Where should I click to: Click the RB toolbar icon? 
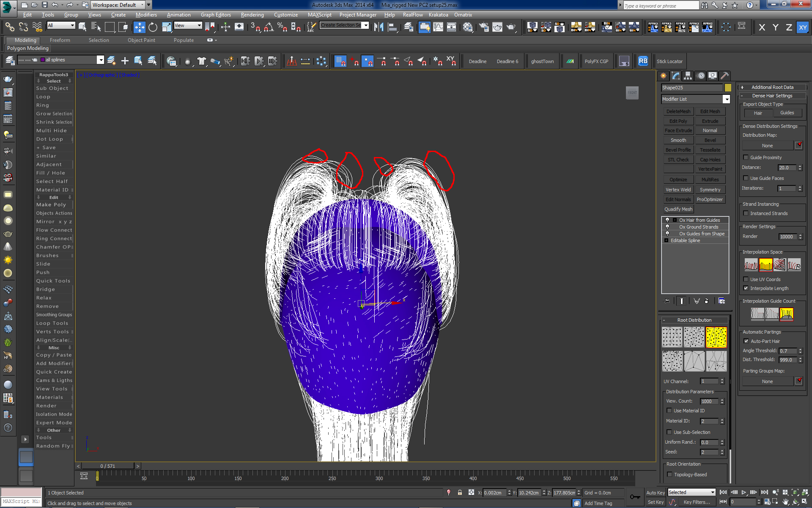643,61
